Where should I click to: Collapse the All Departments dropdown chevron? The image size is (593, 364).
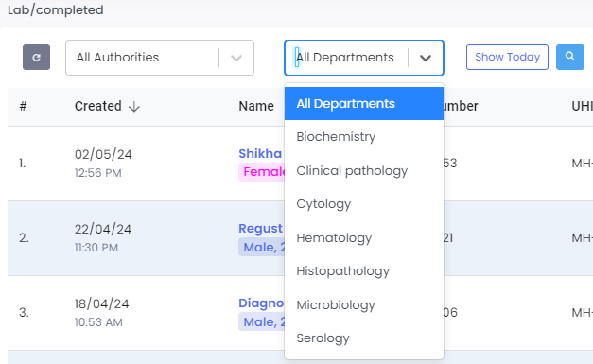[426, 58]
